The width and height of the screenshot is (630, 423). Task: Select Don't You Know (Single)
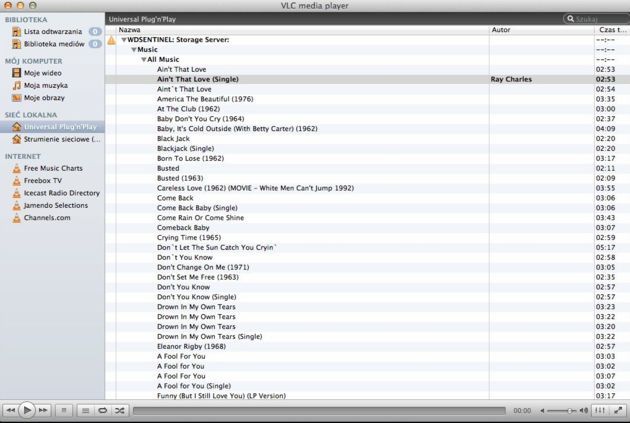tap(196, 297)
